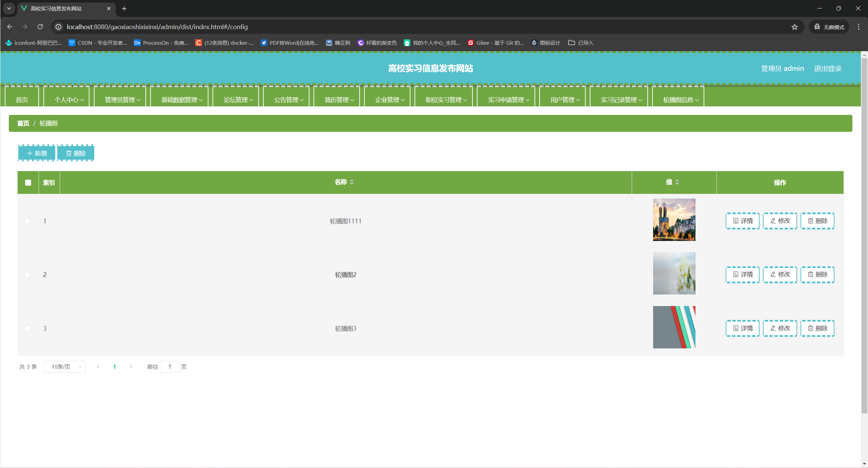Click the vertical page scrollbar
Viewport: 868px width, 468px height.
(x=864, y=237)
